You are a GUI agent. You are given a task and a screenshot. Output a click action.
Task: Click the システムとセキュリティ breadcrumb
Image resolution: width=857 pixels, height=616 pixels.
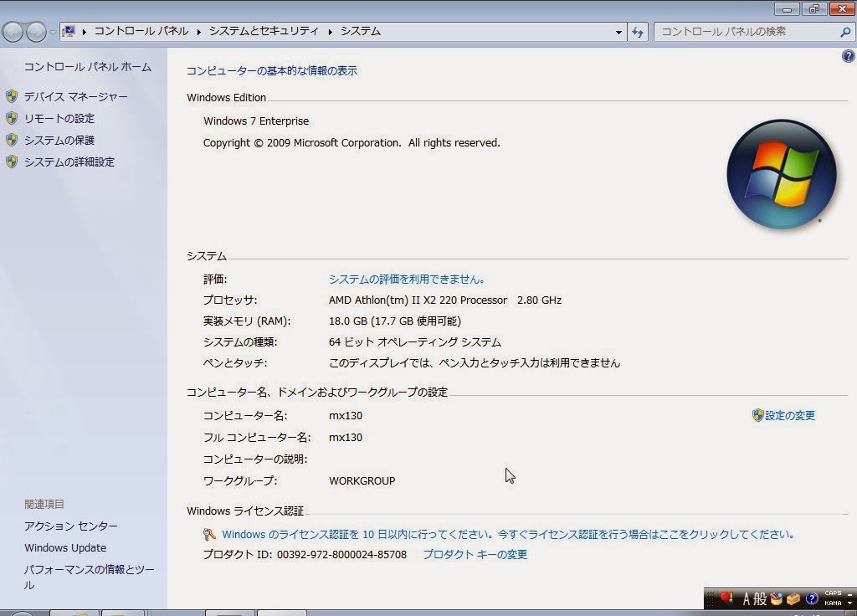(x=264, y=31)
